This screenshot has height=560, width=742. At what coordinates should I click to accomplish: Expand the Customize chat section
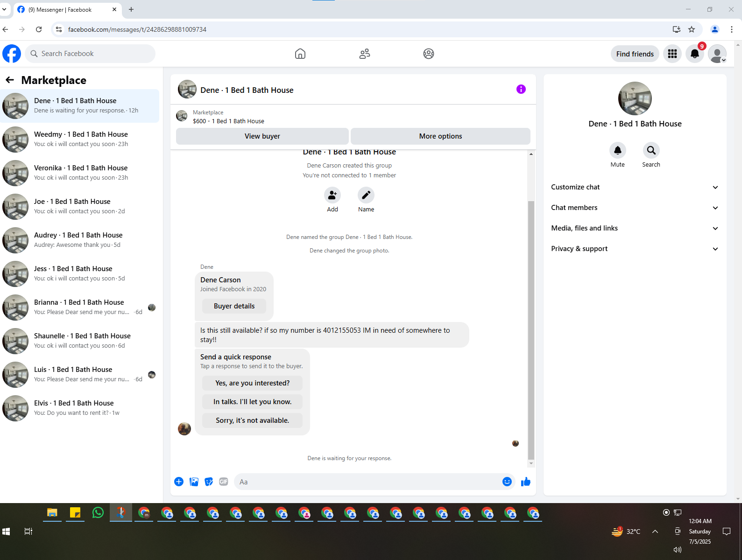[x=635, y=187]
